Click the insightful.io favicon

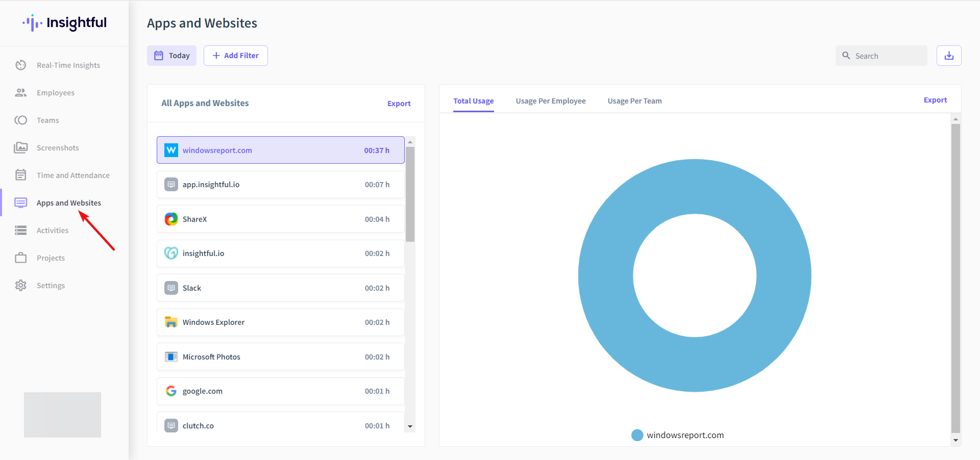coord(171,253)
